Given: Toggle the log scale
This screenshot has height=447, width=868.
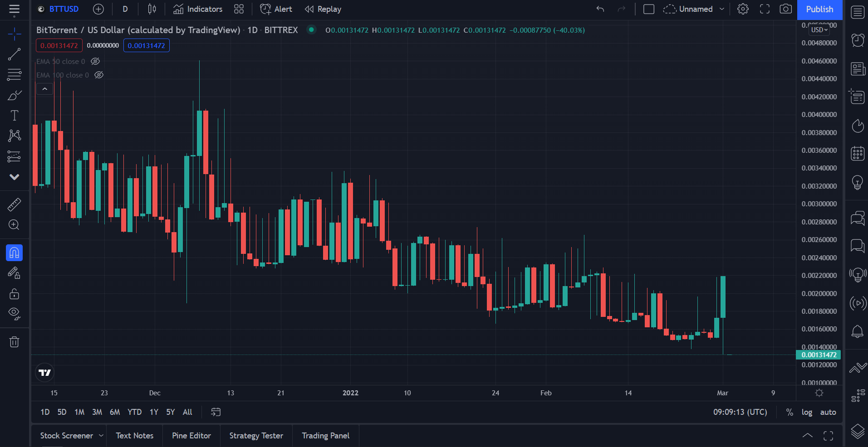Looking at the screenshot, I should [807, 412].
